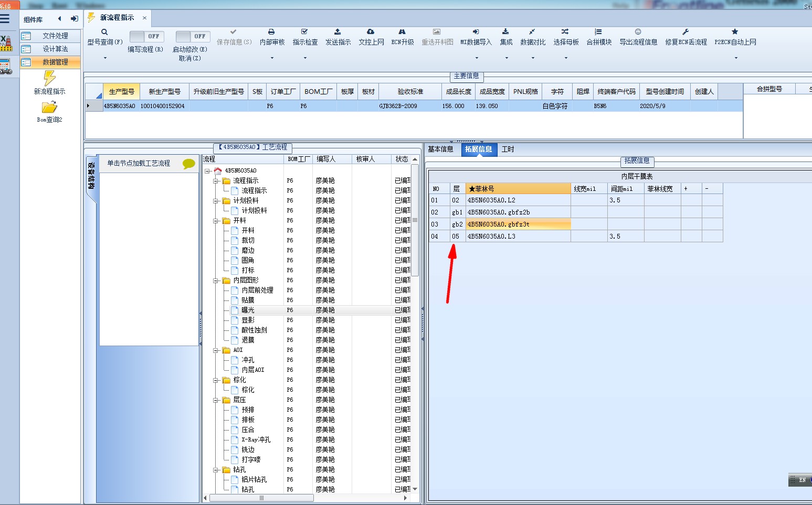Click the + column header button
Viewport: 812px width, 505px height.
(691, 189)
